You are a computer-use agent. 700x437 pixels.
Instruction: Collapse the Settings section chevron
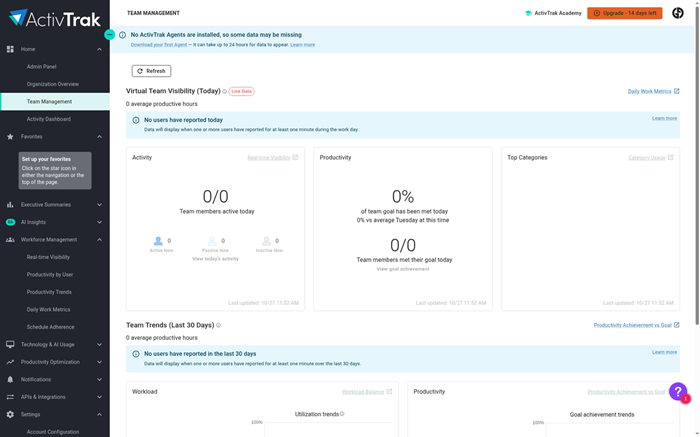(100, 415)
